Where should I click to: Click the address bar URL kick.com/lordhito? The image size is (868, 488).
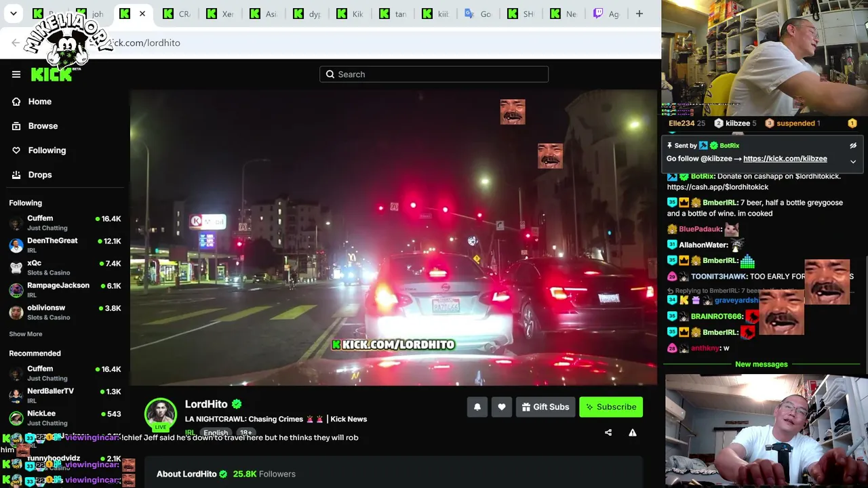[x=144, y=43]
